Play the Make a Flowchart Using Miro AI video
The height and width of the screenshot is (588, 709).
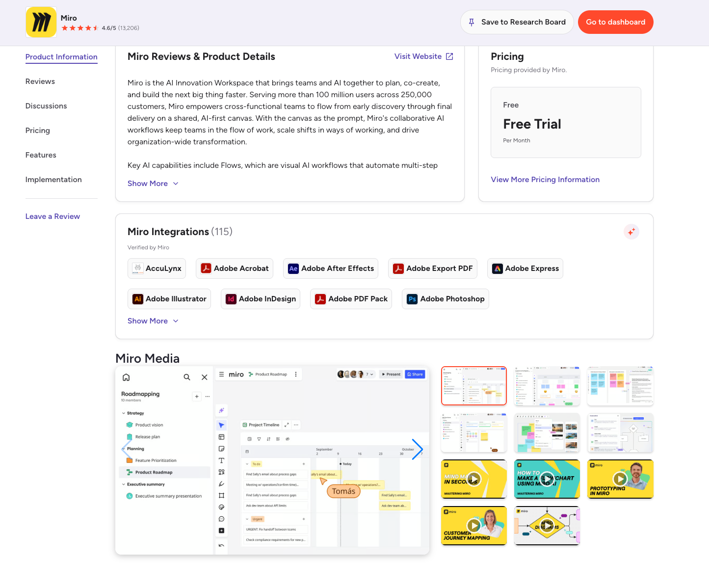(x=547, y=479)
